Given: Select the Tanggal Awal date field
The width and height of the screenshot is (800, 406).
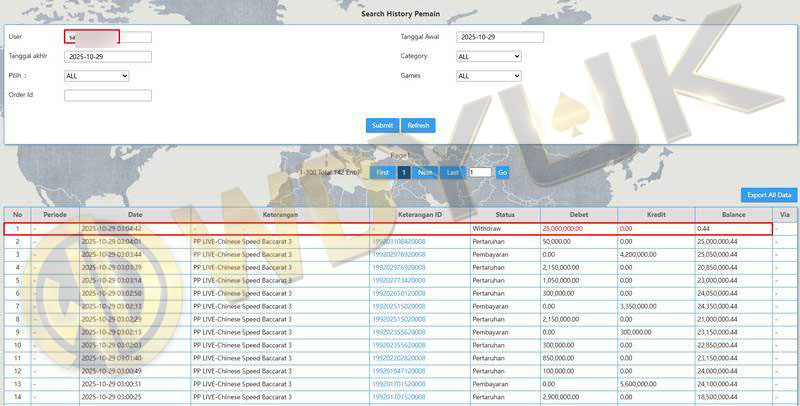Looking at the screenshot, I should [x=499, y=38].
